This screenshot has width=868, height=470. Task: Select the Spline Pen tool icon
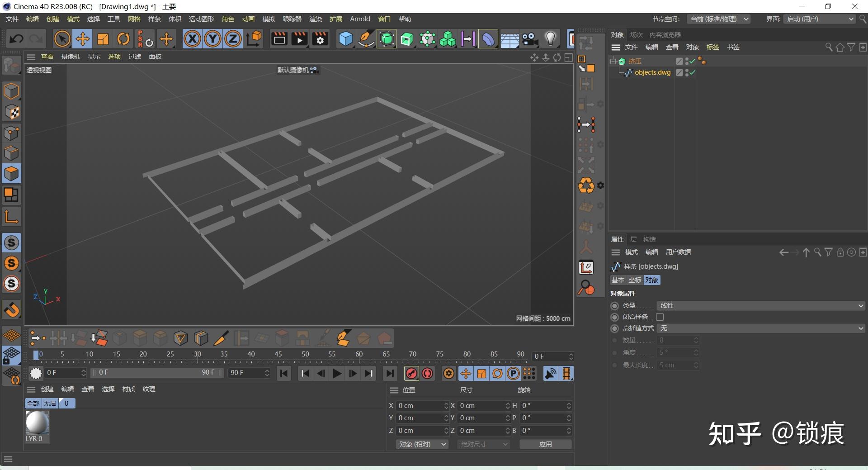[366, 39]
